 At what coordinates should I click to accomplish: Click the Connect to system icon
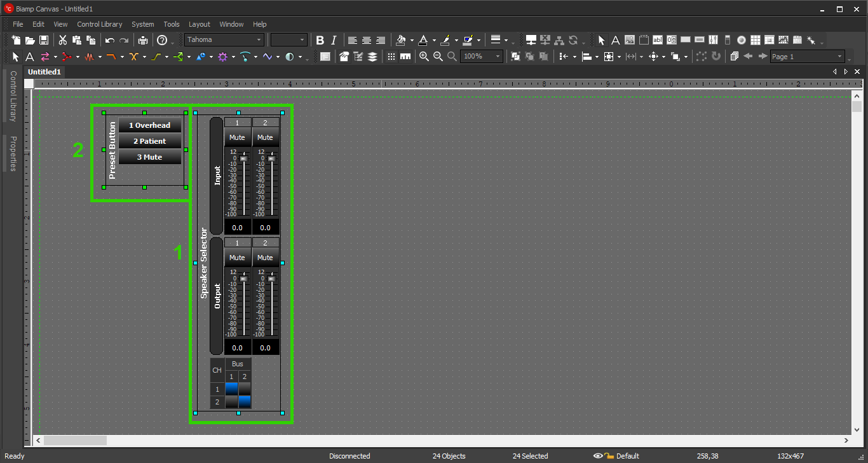click(x=531, y=40)
